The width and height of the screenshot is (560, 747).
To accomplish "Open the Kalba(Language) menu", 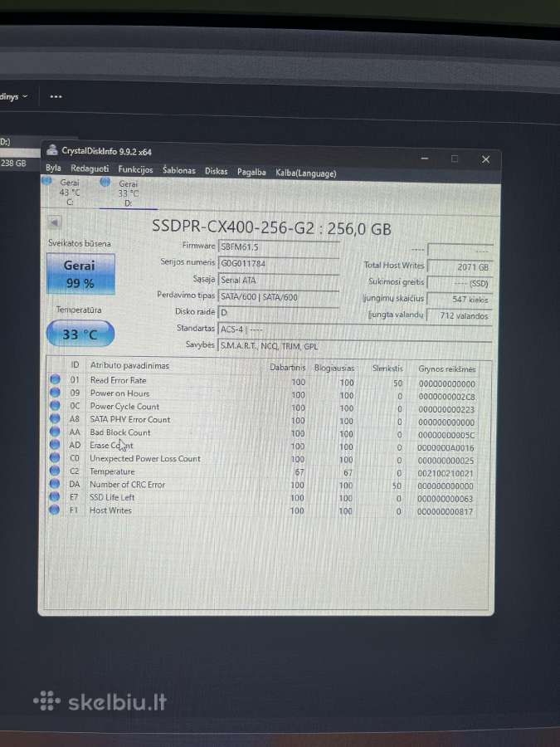I will coord(305,173).
